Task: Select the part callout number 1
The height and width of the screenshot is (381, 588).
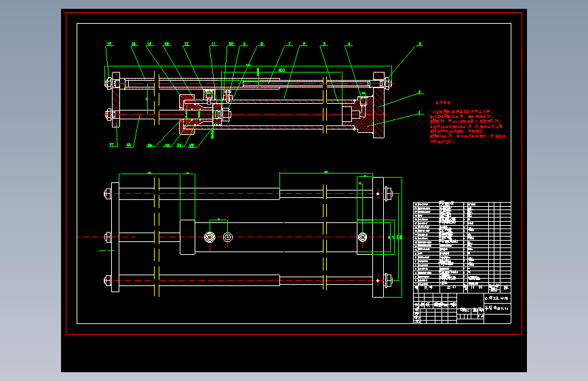Action: pyautogui.click(x=419, y=112)
